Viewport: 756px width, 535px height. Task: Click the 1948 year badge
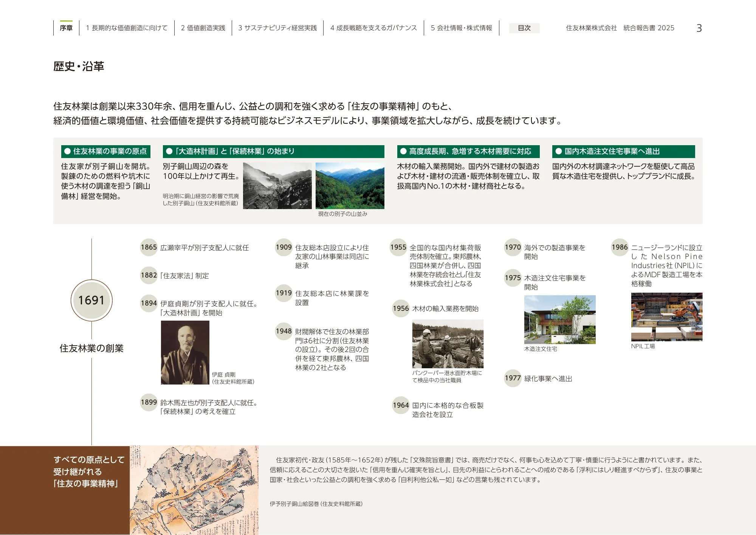pos(283,331)
